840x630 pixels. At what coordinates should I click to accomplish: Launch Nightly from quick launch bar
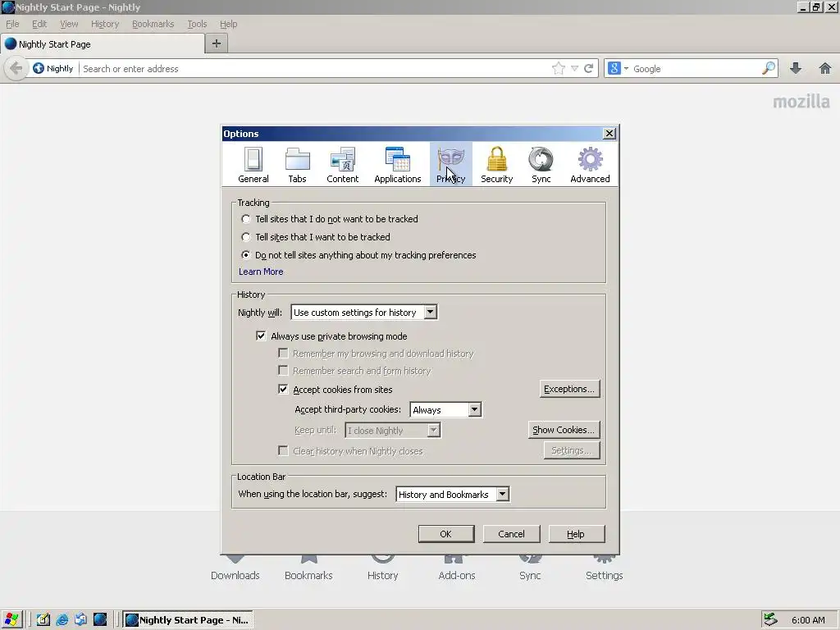(x=100, y=620)
